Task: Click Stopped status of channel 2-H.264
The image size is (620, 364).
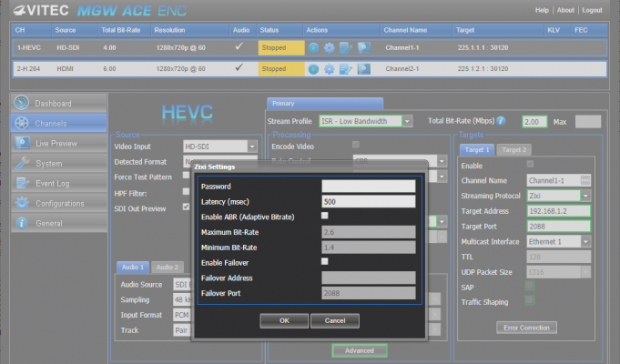Action: [x=280, y=69]
